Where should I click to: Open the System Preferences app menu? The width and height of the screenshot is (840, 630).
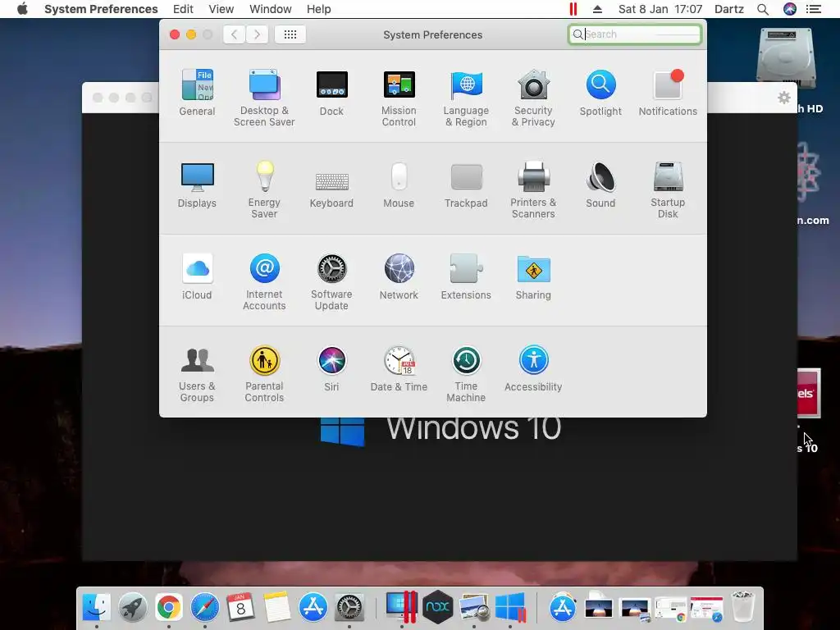point(101,9)
